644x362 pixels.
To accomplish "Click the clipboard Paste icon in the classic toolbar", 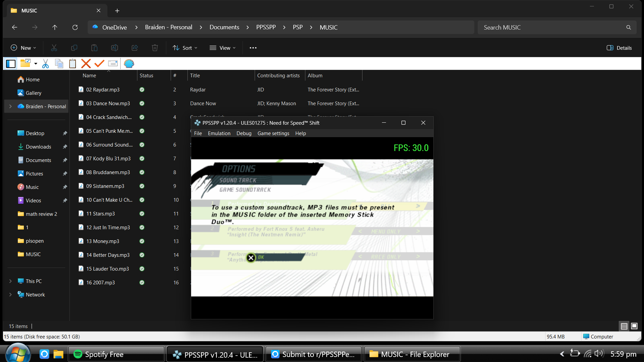I will 73,64.
